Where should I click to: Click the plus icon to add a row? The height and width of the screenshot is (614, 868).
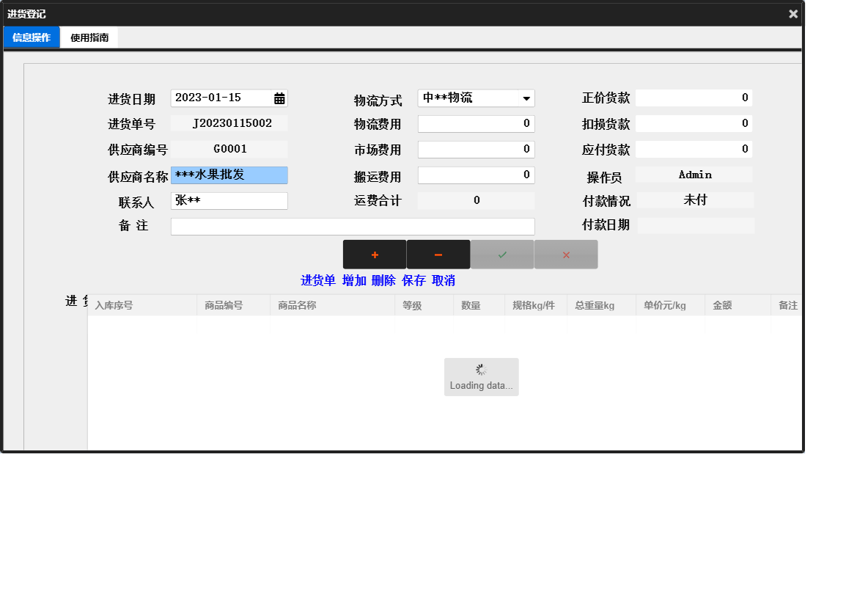[374, 254]
